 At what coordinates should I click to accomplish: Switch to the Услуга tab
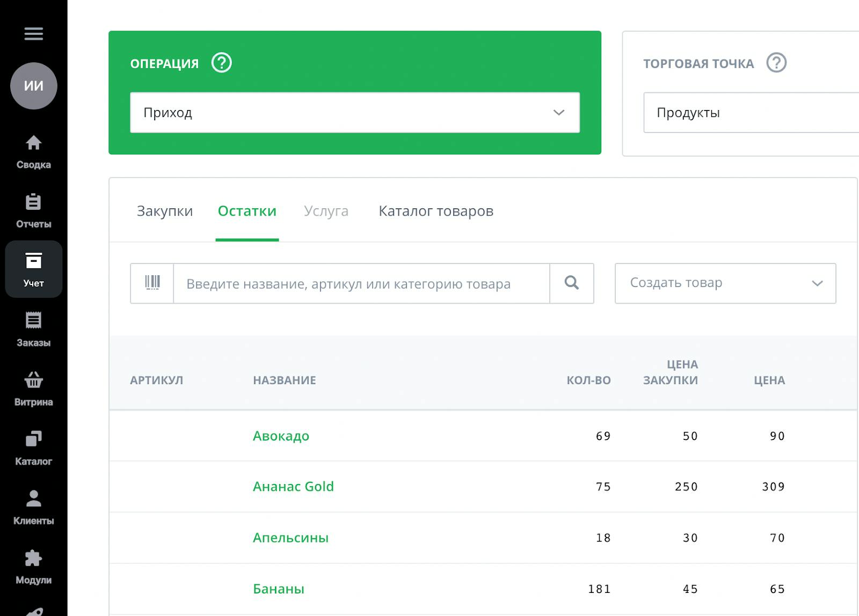point(326,211)
